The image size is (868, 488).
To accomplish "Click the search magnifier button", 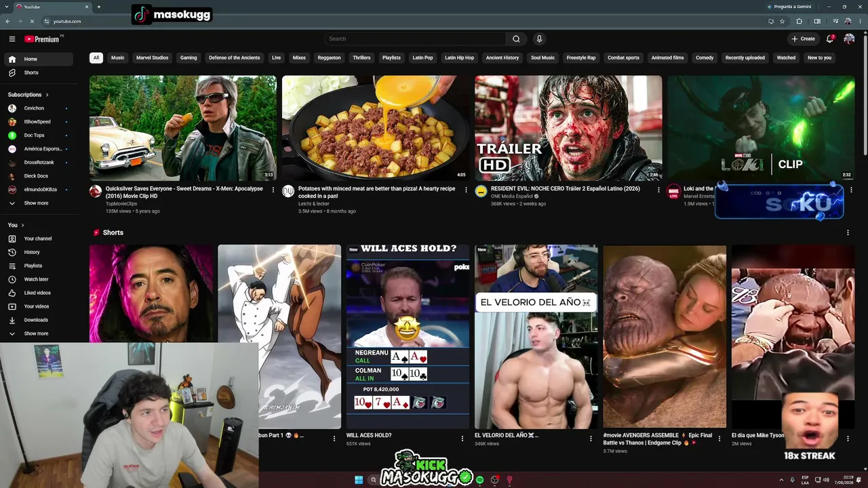I will pyautogui.click(x=516, y=39).
